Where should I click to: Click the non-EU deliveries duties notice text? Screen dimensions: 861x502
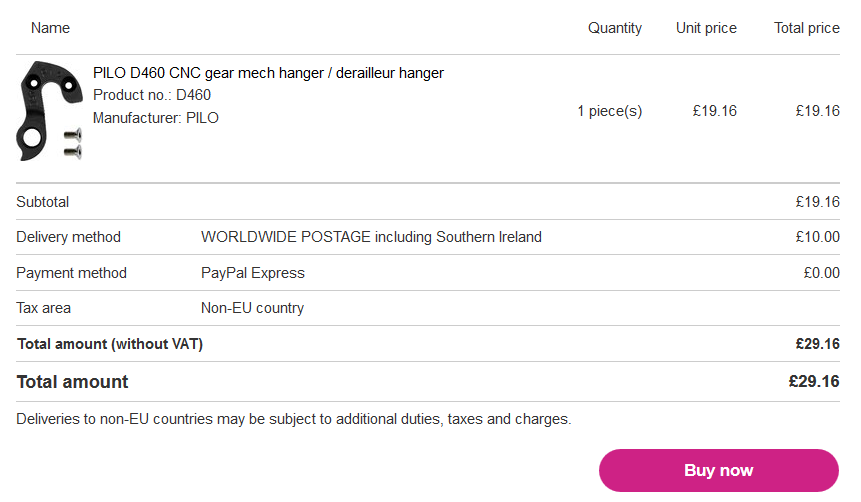coord(293,419)
